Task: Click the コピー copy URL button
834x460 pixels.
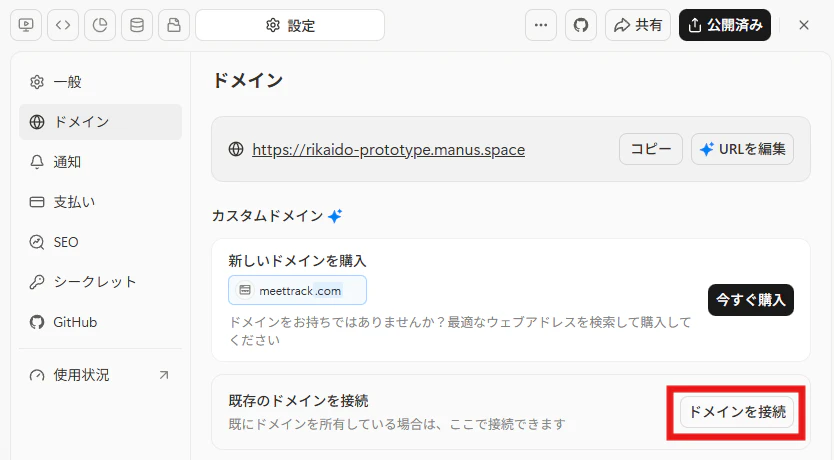Action: 650,149
